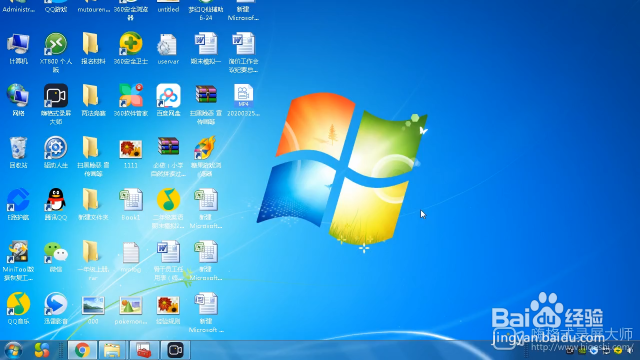Click the untitled file label
The height and width of the screenshot is (360, 640).
point(168,9)
